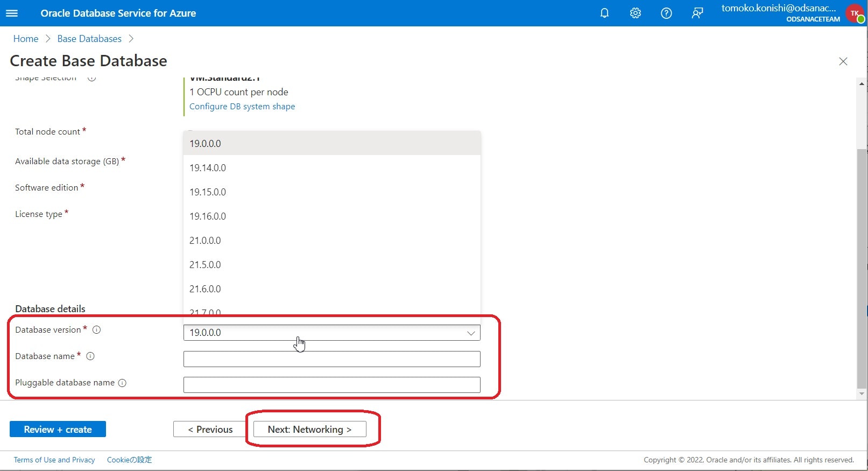The width and height of the screenshot is (868, 471).
Task: Go to Home breadcrumb
Action: click(26, 39)
